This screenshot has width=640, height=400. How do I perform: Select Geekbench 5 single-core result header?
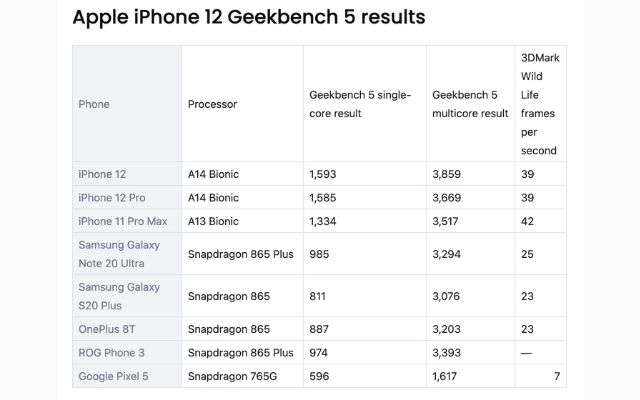(360, 104)
